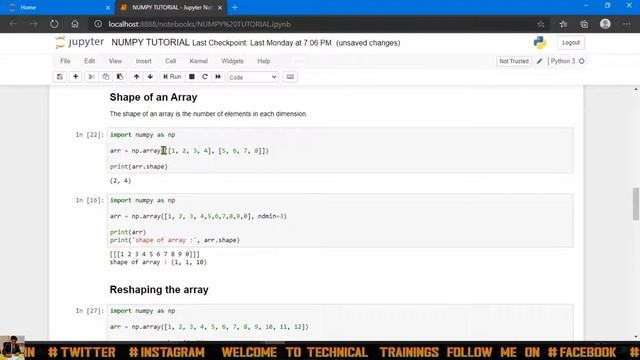This screenshot has width=640, height=360.
Task: Click the Logout button
Action: pyautogui.click(x=571, y=42)
